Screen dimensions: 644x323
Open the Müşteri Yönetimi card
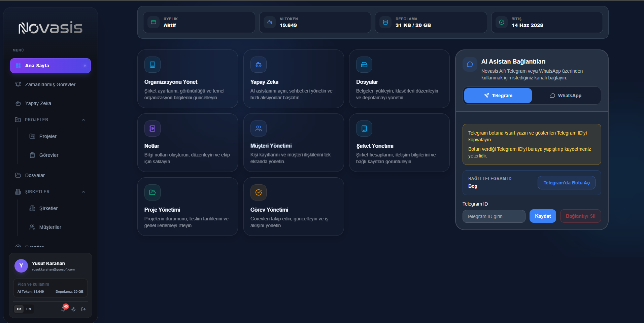click(294, 143)
